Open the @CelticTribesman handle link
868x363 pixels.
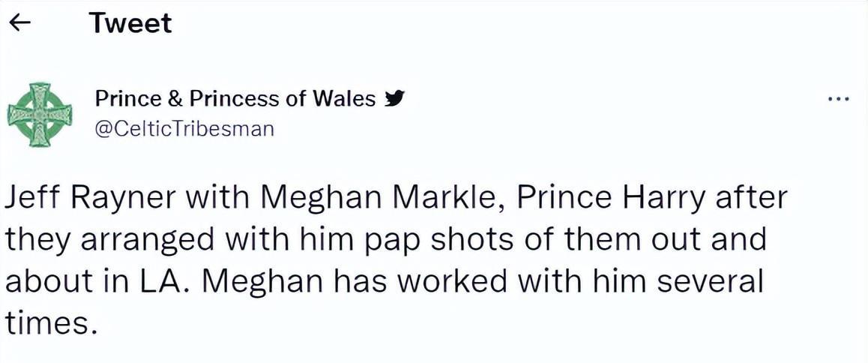click(x=185, y=129)
